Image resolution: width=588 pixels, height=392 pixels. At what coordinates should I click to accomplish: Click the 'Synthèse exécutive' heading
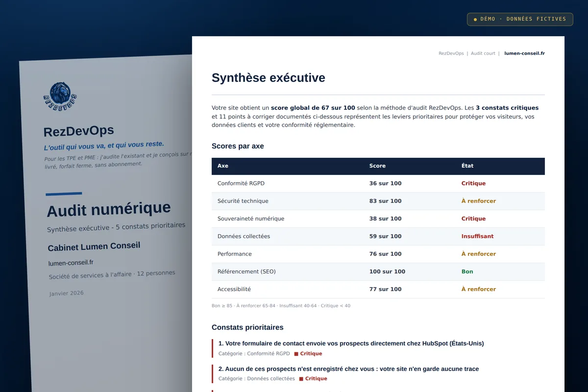268,77
